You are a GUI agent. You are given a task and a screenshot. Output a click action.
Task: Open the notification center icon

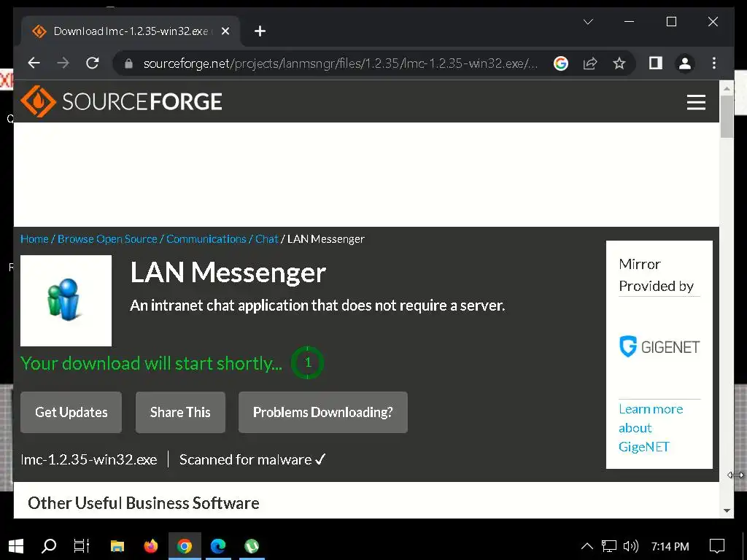coord(717,546)
